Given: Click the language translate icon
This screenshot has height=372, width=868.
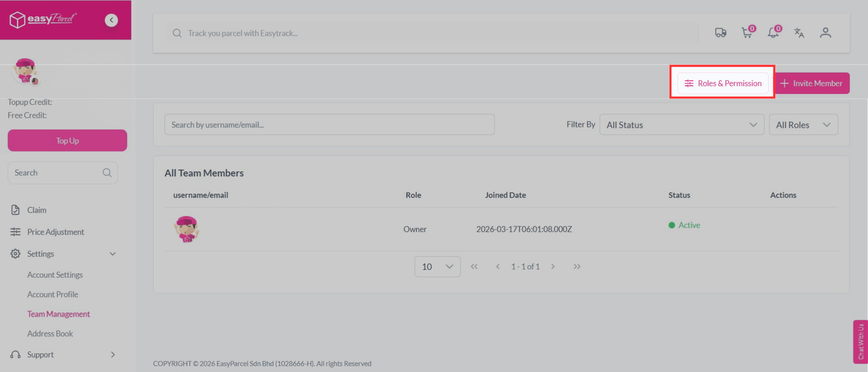Looking at the screenshot, I should coord(799,33).
